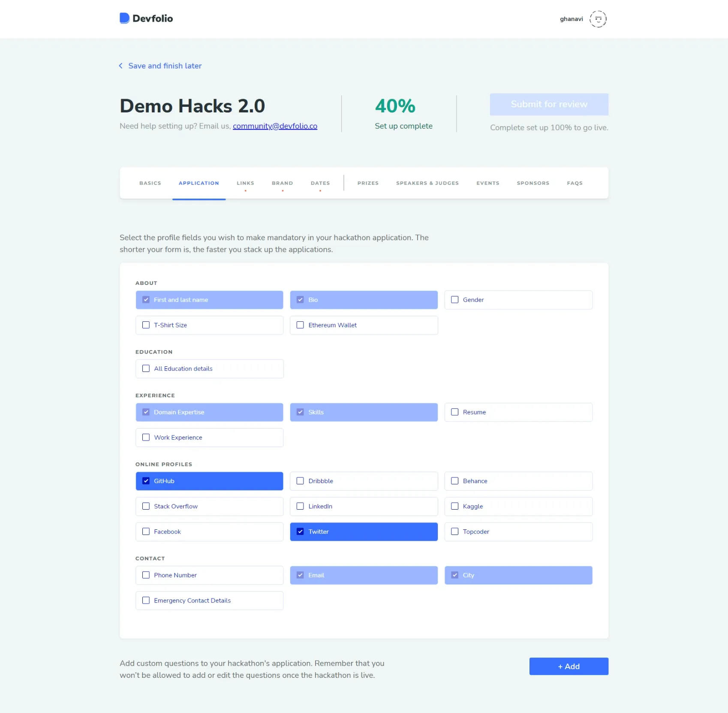The width and height of the screenshot is (728, 713).
Task: Open the community@devfolio.co email link
Action: point(275,126)
